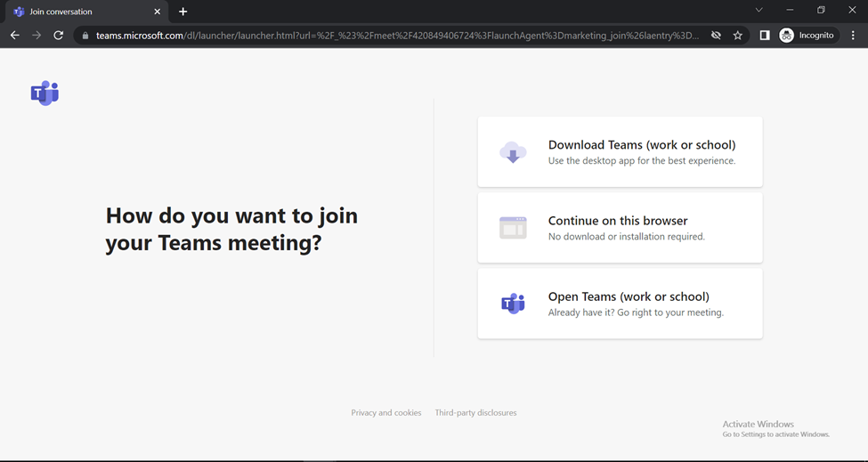Close the Join conversation tab
Image resolution: width=868 pixels, height=462 pixels.
click(x=158, y=12)
